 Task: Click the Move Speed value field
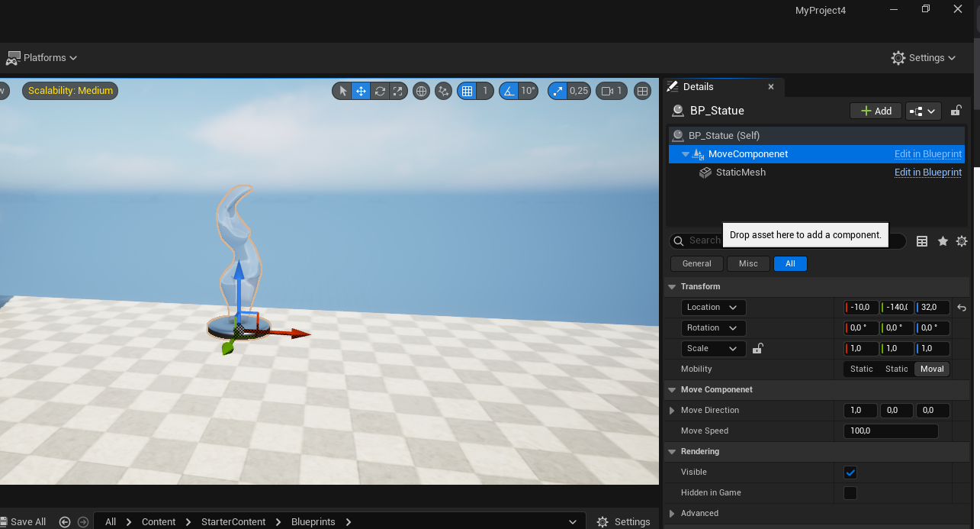(891, 431)
